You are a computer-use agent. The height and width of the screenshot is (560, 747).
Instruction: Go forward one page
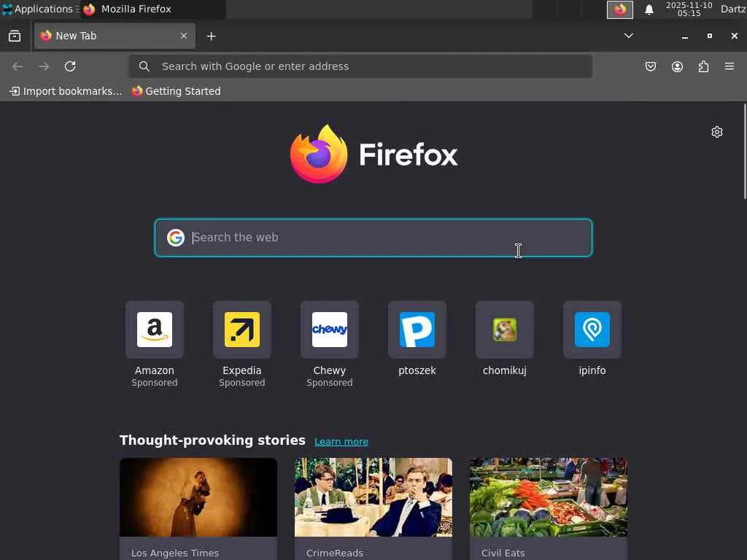(x=44, y=66)
